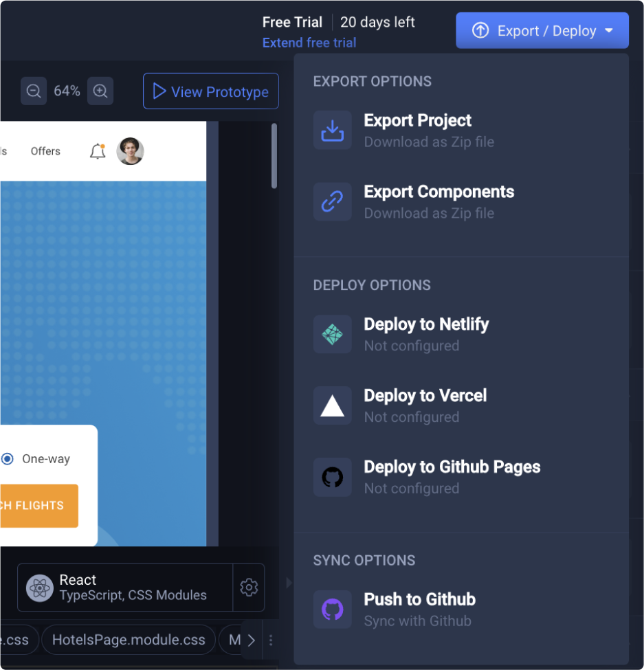Click the user avatar in the preview

[x=131, y=151]
